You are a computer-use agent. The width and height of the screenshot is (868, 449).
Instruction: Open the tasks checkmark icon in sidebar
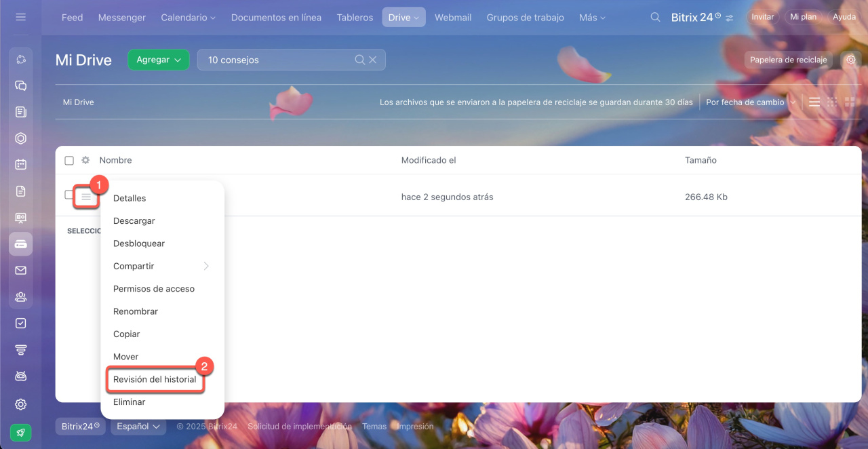click(x=20, y=324)
